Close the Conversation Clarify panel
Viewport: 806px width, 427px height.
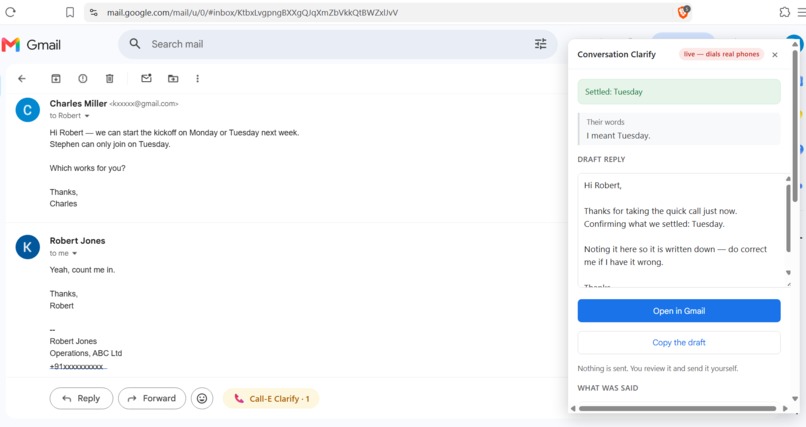point(775,54)
